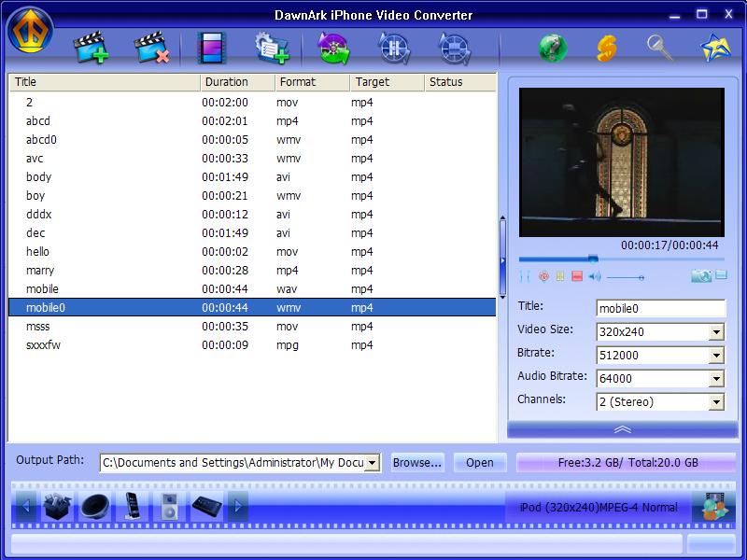Image resolution: width=747 pixels, height=560 pixels.
Task: Click the convert icon beside the profile label
Action: pyautogui.click(x=712, y=506)
